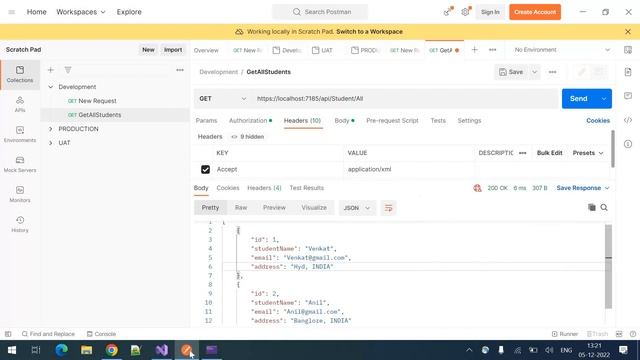Search within the response body
Viewport: 640px width, 360px height.
(x=604, y=207)
